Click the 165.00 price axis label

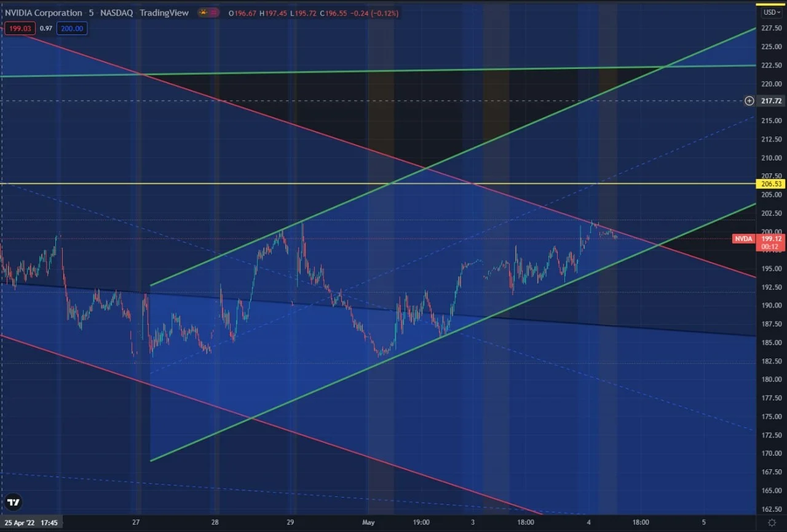click(x=771, y=490)
